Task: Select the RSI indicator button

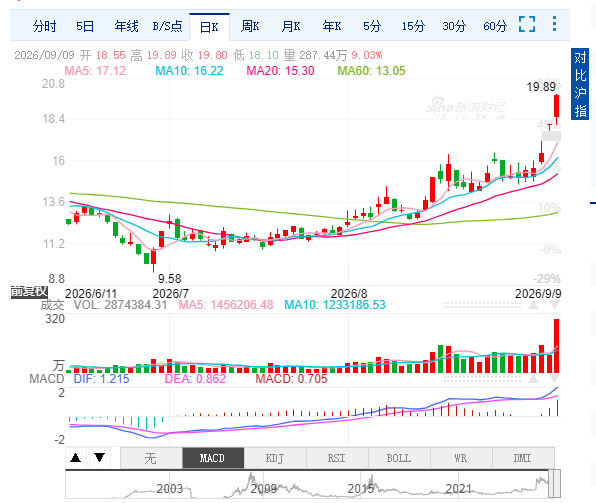Action: click(337, 458)
